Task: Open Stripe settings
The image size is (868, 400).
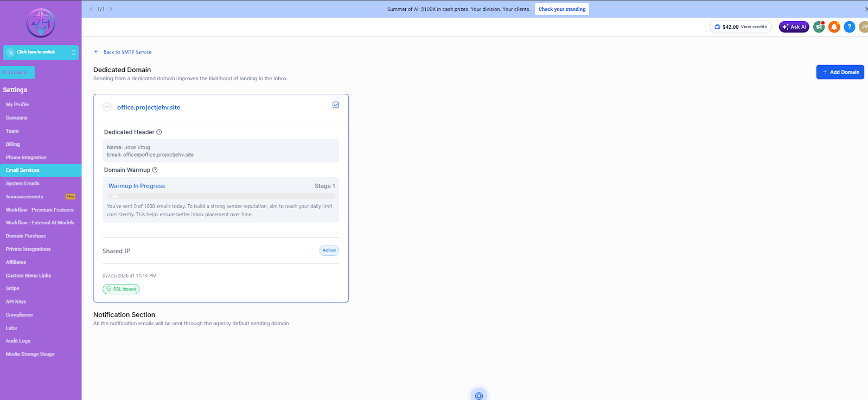Action: pos(12,289)
